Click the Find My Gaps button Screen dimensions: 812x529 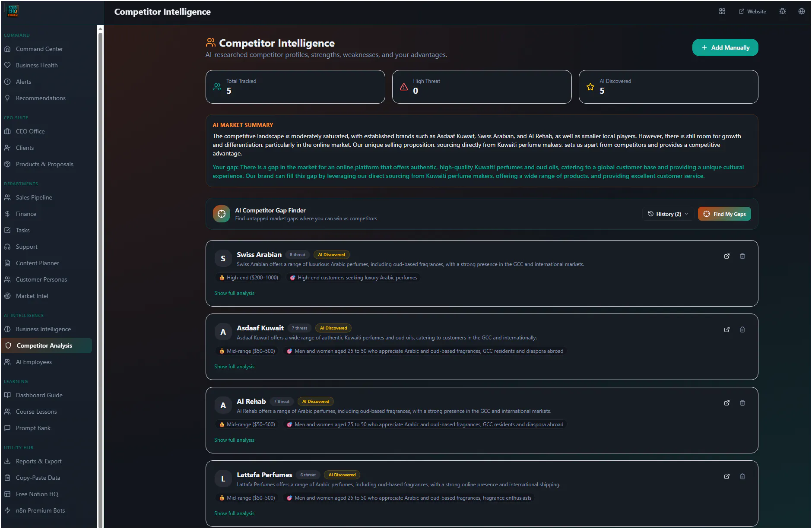pos(724,214)
